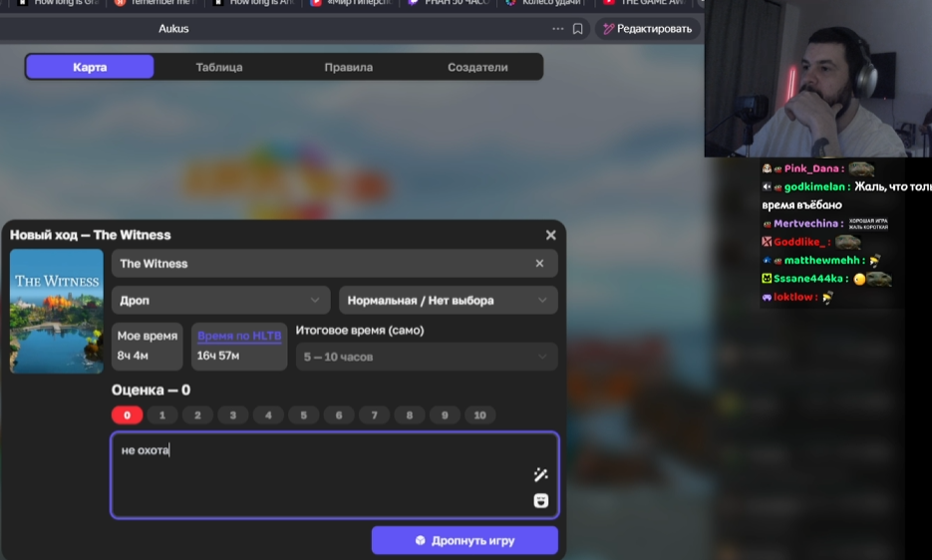Click the dice icon in Дропнуть игру button
This screenshot has width=932, height=560.
[421, 540]
